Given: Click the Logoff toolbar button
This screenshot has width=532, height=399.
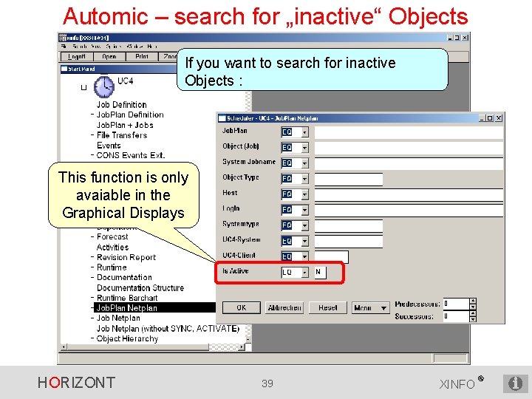Looking at the screenshot, I should coord(77,57).
